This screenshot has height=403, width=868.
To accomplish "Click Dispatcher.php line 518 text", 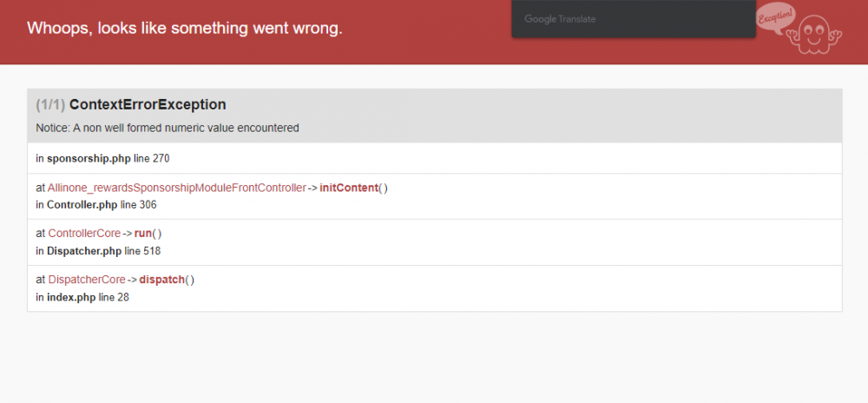I will [x=98, y=251].
